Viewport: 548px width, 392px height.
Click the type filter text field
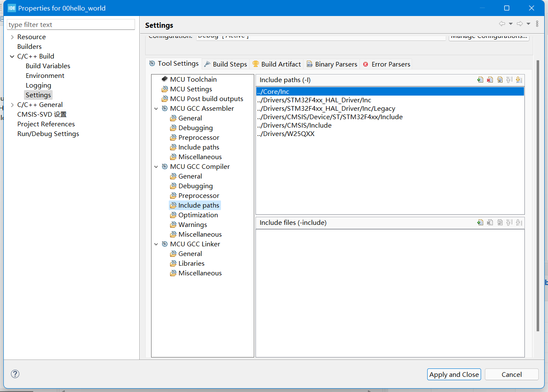(71, 24)
